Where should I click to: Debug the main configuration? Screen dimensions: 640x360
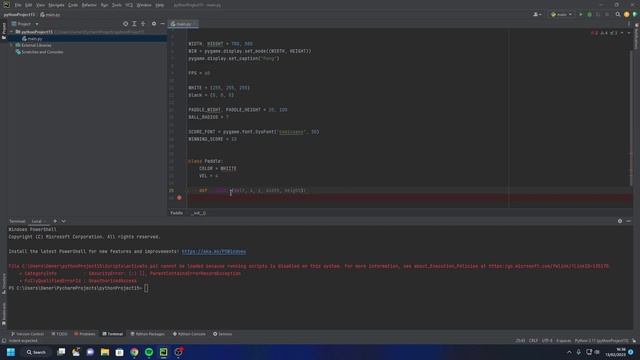589,14
